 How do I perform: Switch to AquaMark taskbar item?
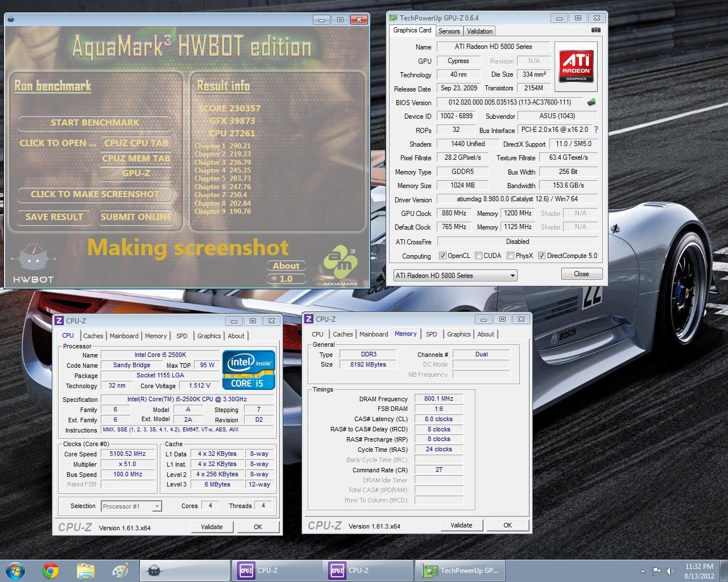[185, 571]
